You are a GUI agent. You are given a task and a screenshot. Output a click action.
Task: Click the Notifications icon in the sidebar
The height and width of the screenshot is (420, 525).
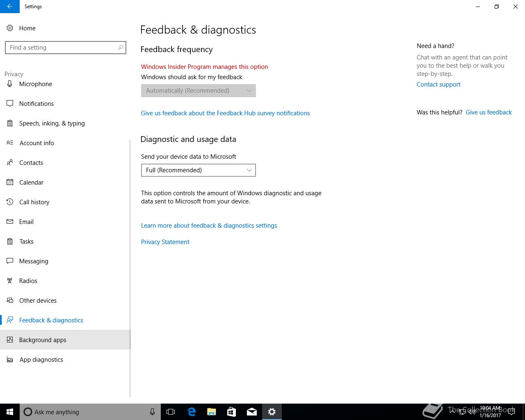(x=10, y=104)
